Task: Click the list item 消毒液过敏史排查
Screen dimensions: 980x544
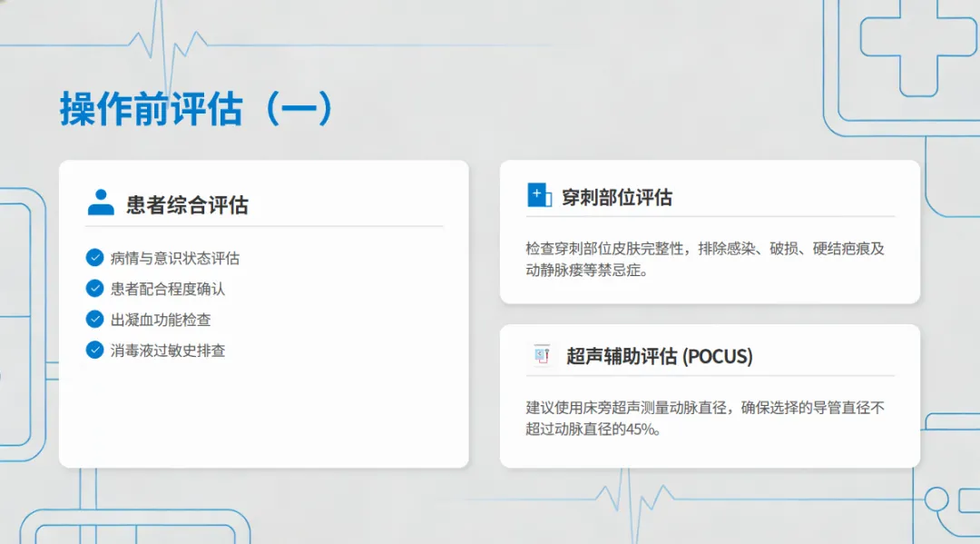Action: tap(168, 351)
